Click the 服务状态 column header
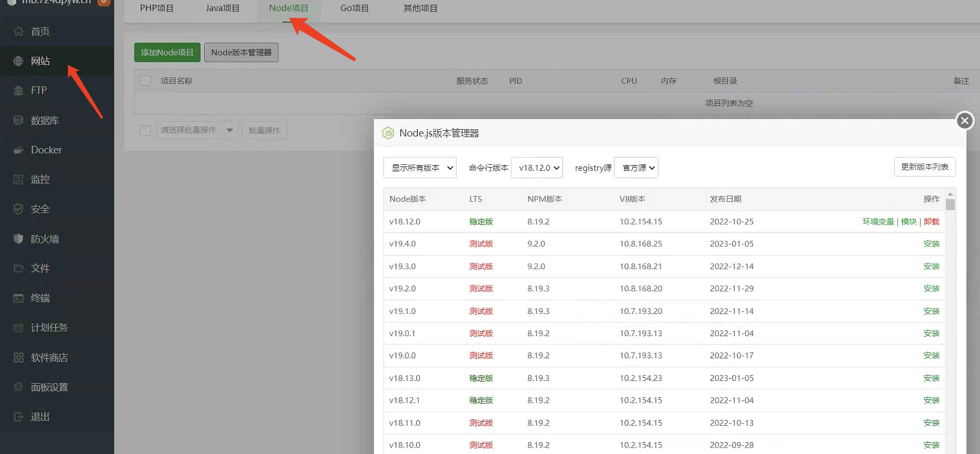The image size is (980, 454). click(x=472, y=81)
